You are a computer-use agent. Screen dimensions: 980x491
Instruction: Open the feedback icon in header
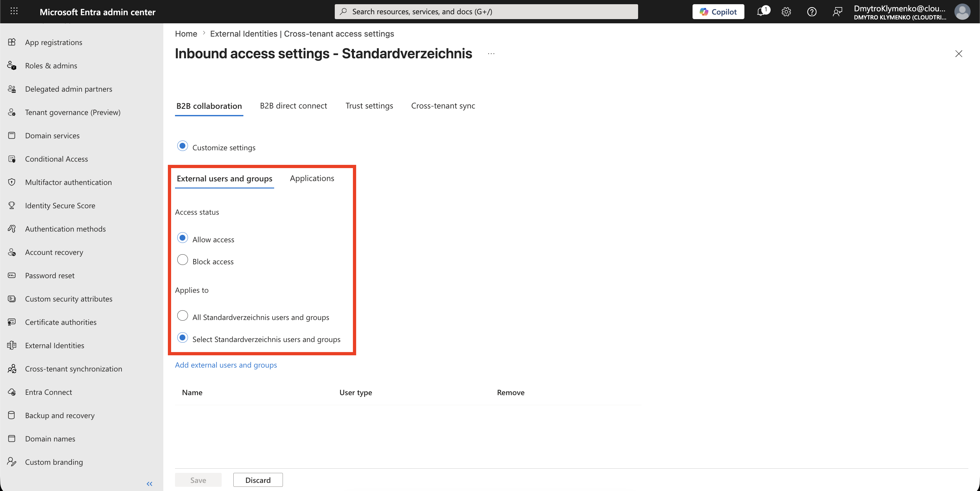(x=837, y=12)
